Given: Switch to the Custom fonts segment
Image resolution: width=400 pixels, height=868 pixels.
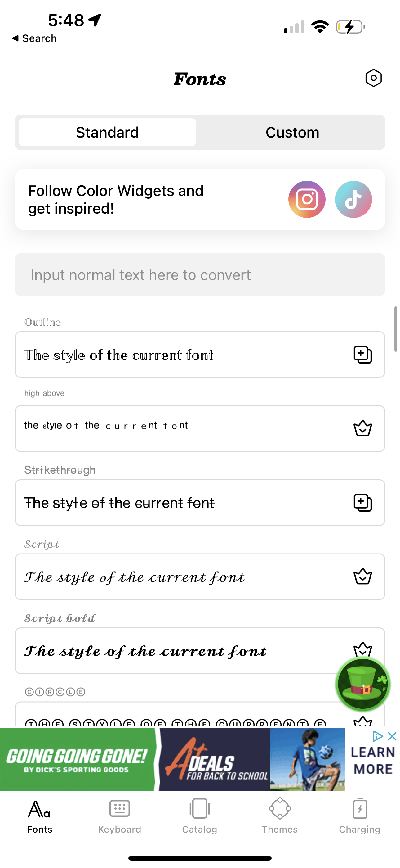Looking at the screenshot, I should [292, 133].
